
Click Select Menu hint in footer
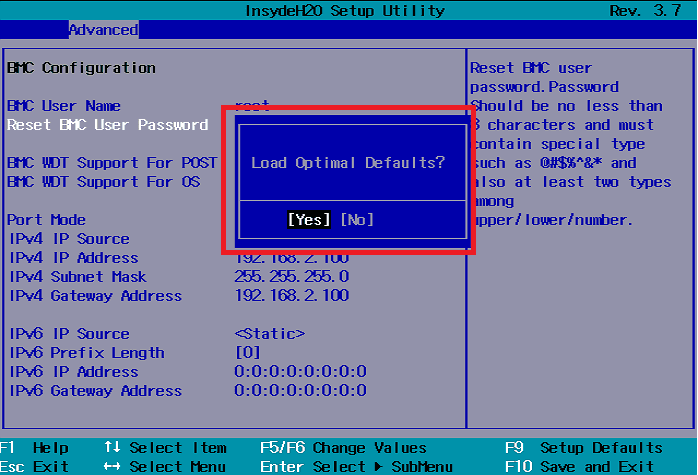165,467
